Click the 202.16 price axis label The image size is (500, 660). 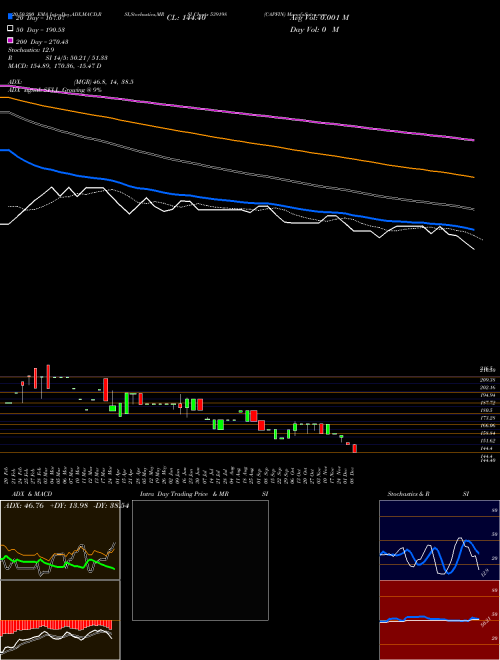tap(488, 387)
